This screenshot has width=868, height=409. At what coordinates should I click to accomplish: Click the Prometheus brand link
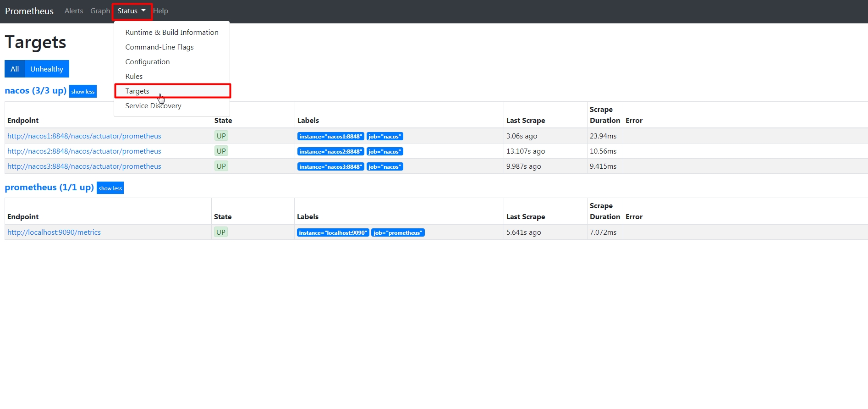point(29,11)
